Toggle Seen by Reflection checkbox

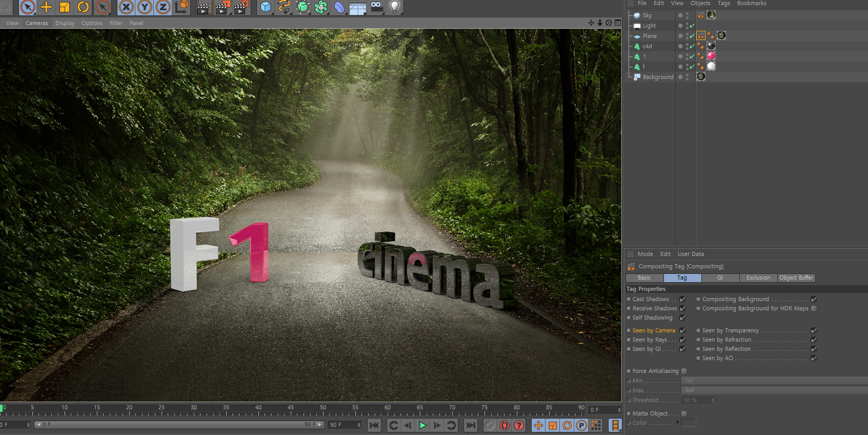pyautogui.click(x=814, y=349)
